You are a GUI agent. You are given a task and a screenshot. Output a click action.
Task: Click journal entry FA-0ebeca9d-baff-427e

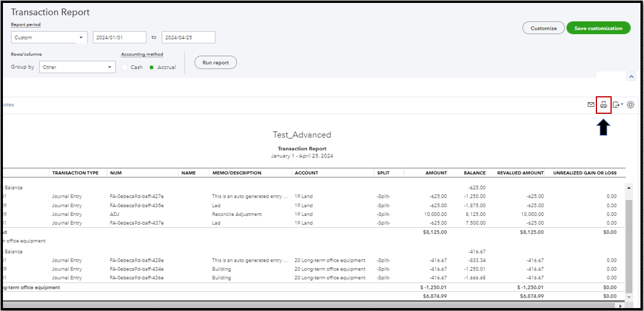136,197
